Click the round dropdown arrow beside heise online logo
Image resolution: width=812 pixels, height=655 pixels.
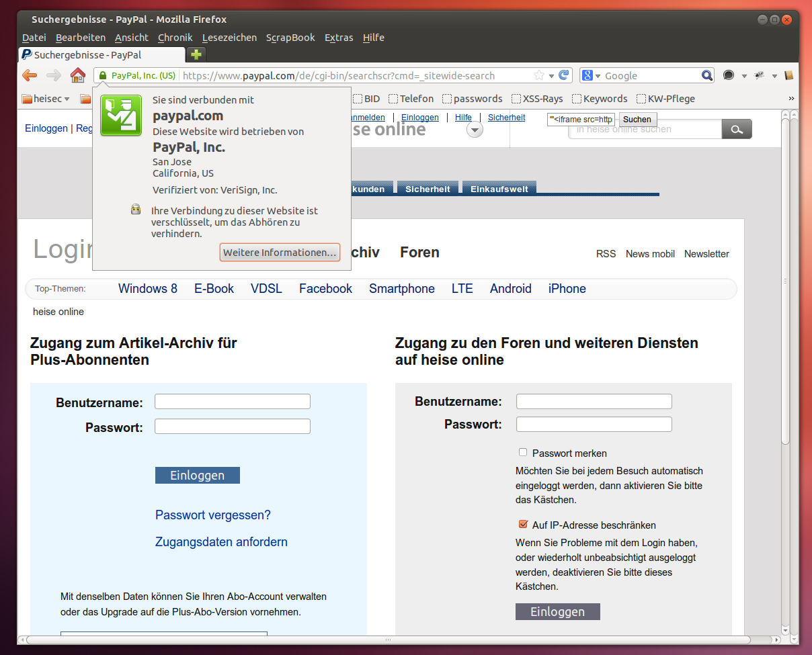[475, 130]
